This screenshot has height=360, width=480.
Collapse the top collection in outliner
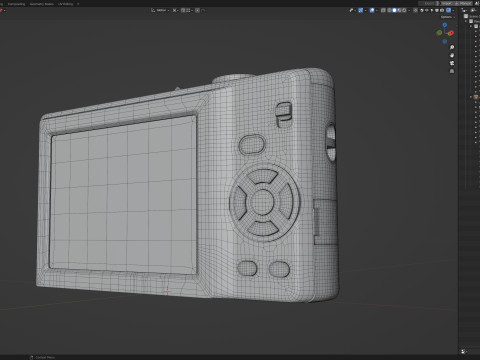(x=466, y=21)
